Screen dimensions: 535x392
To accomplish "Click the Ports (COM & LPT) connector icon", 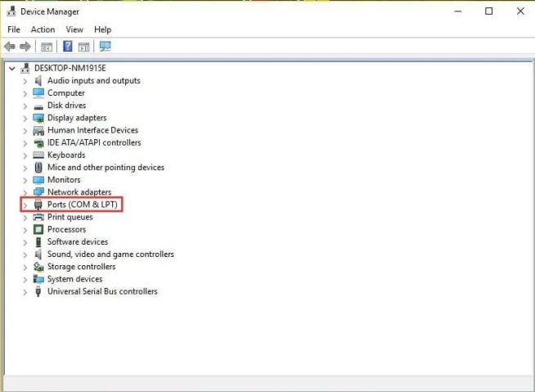I will click(38, 205).
